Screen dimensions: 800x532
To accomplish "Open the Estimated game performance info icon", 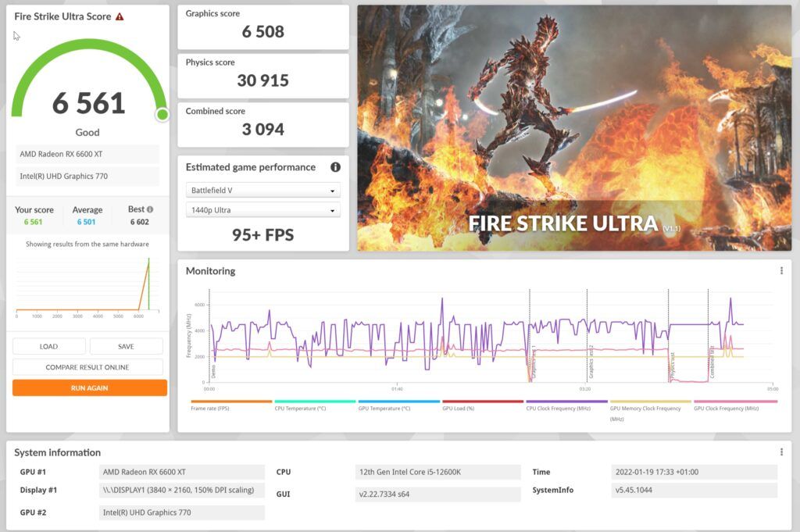I will click(x=335, y=167).
